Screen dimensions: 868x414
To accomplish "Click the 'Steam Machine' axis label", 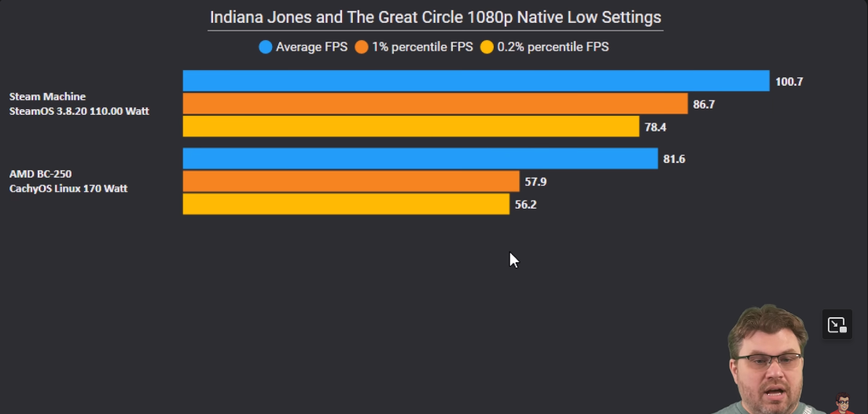I will click(x=48, y=97).
